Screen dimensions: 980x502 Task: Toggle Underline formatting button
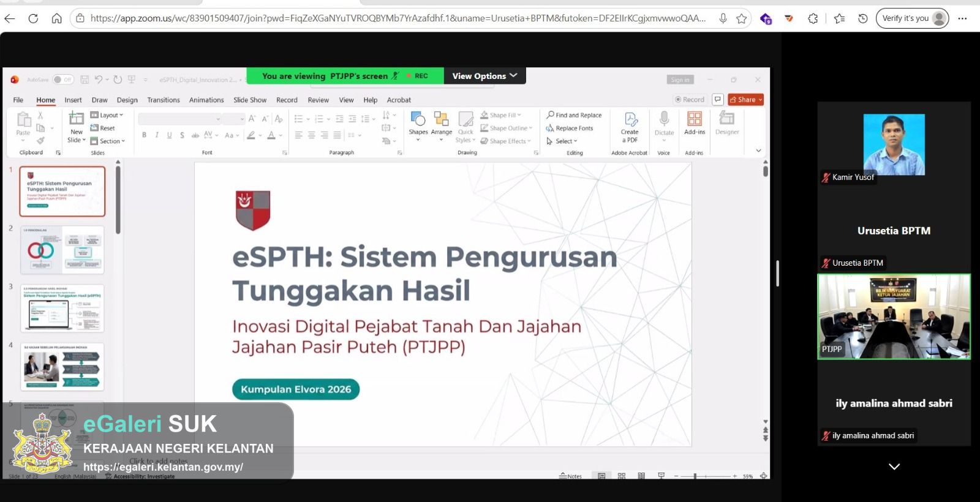pyautogui.click(x=170, y=135)
